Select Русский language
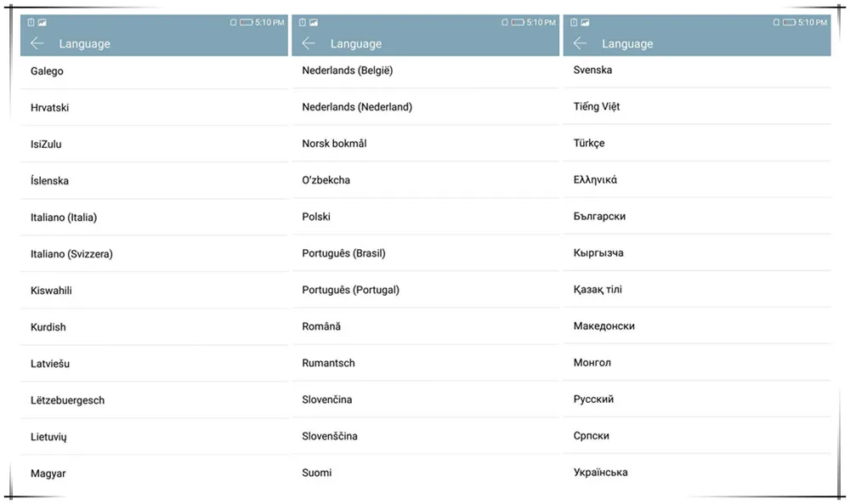Screen dimensions: 850x504 click(x=697, y=399)
